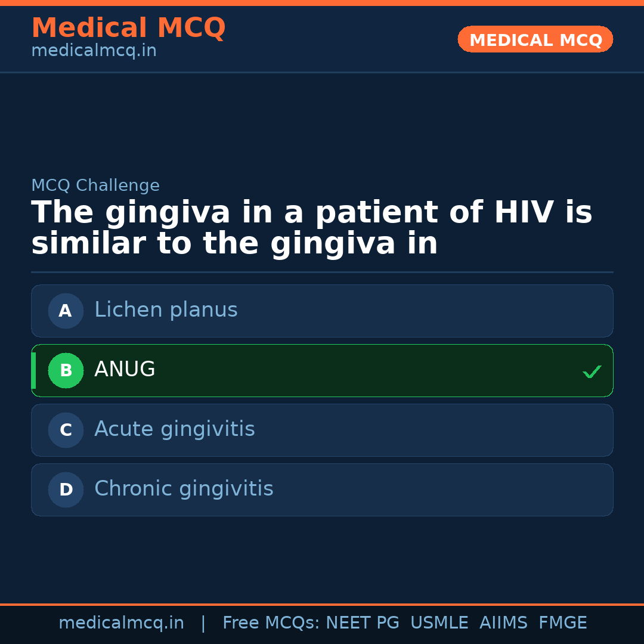Choose the 'ANUG' answer text
Screen dimensions: 644x644
(x=125, y=370)
